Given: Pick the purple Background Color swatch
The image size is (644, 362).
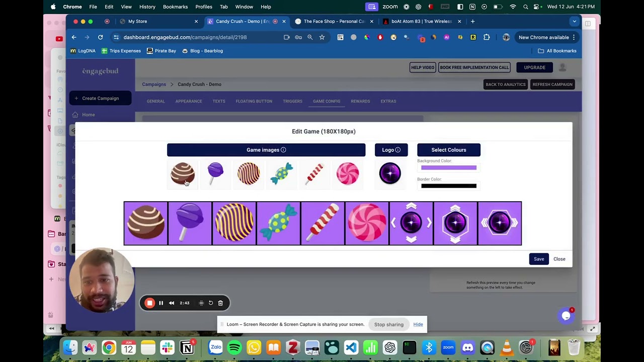Looking at the screenshot, I should click(448, 168).
